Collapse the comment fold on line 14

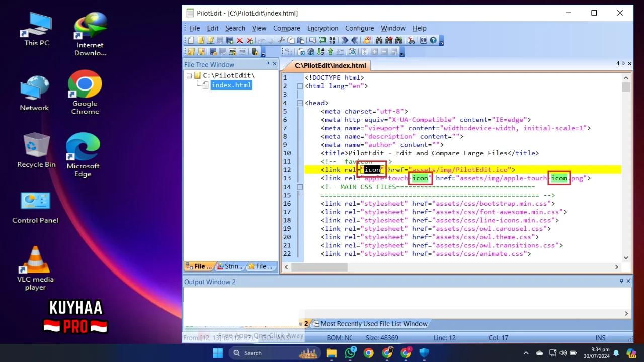[x=300, y=187]
